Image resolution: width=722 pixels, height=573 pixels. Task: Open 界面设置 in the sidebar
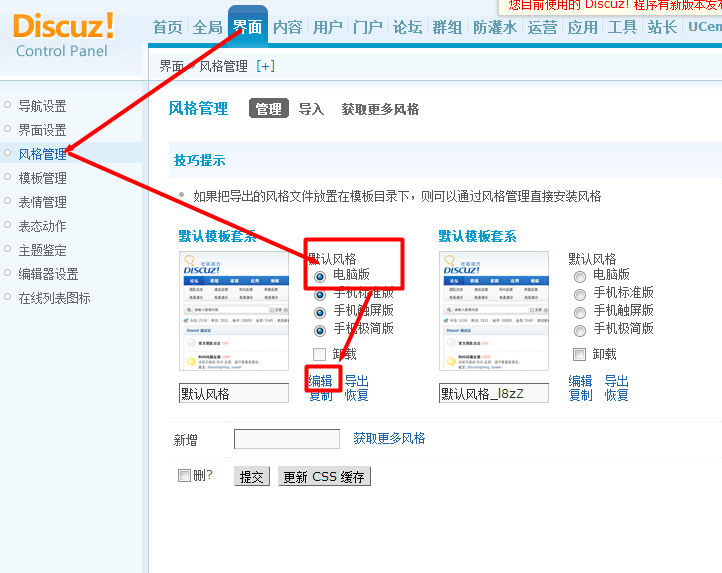click(x=42, y=130)
